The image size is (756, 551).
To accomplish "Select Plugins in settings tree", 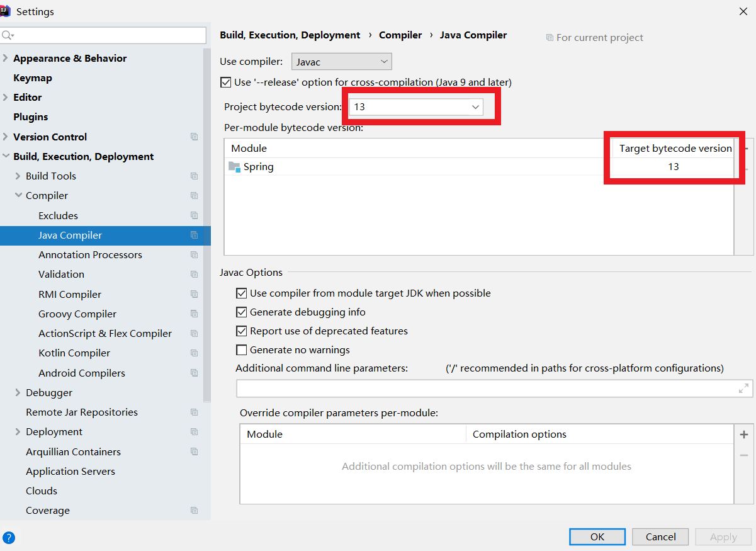I will pyautogui.click(x=31, y=117).
